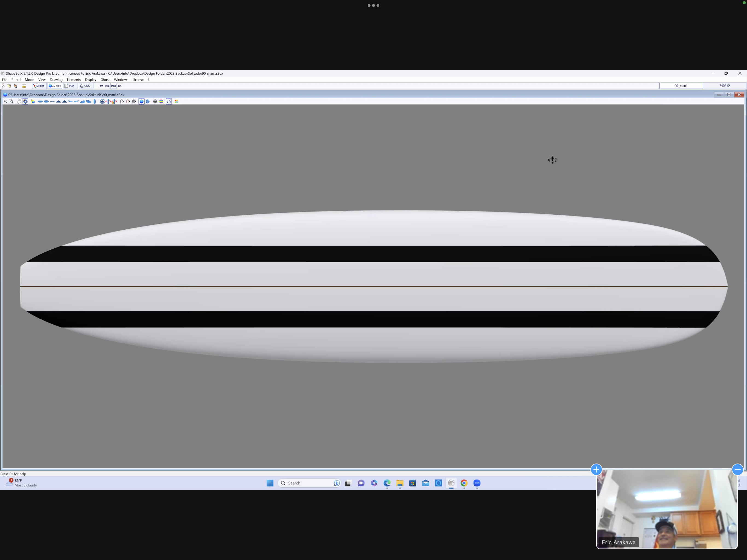Open the Ghost menu
Screen dimensions: 747x560
click(105, 80)
